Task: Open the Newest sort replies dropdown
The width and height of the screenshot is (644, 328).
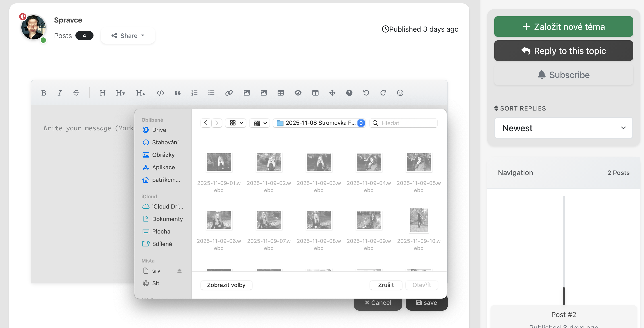Action: click(x=563, y=128)
